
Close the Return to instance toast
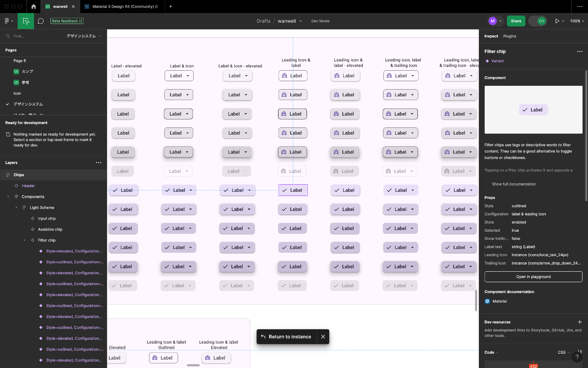(323, 337)
